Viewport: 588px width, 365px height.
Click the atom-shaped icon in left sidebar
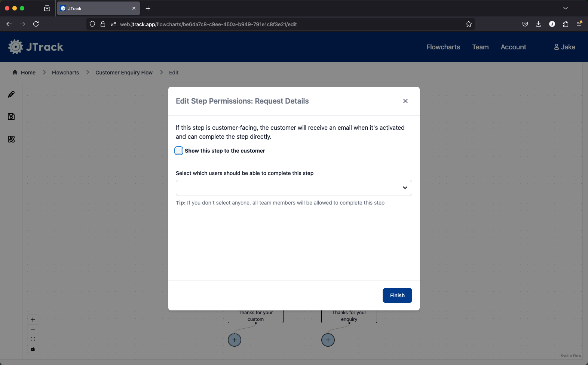click(x=11, y=139)
